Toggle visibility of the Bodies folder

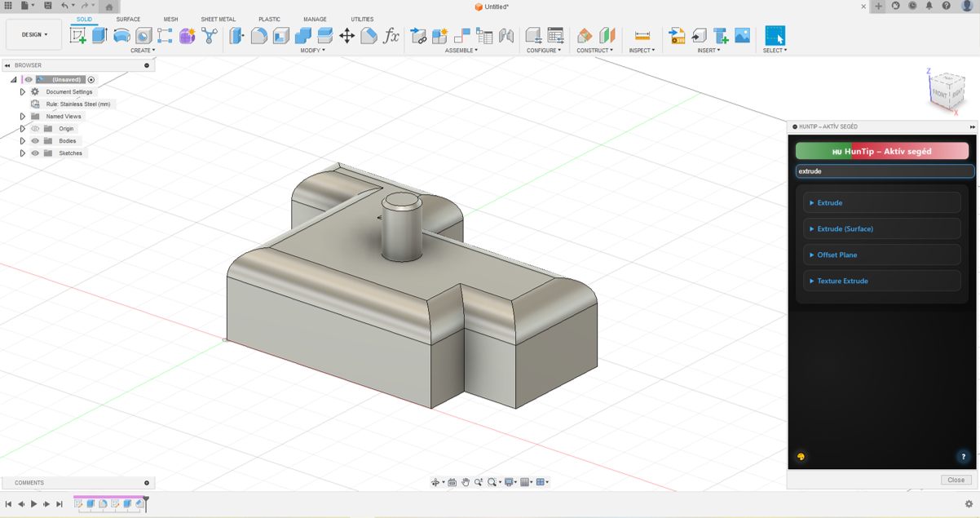[x=35, y=141]
